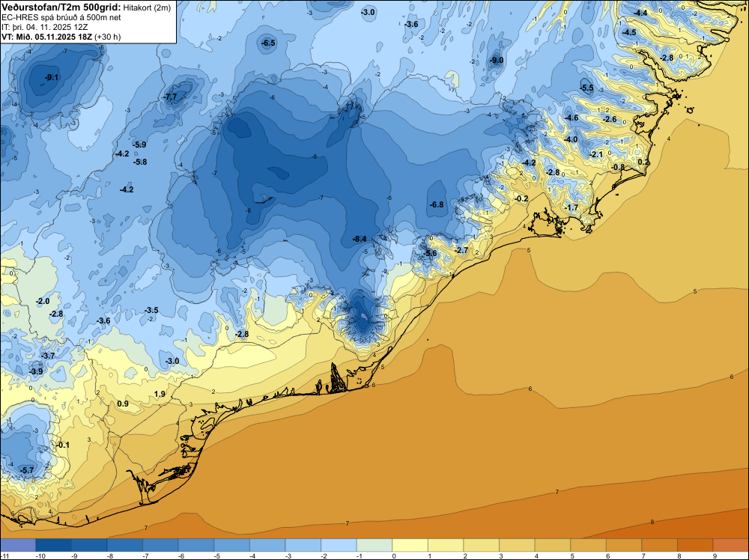Viewport: 749px width, 560px height.
Task: Click the legend swatch between 8 and 9
Action: pyautogui.click(x=695, y=545)
